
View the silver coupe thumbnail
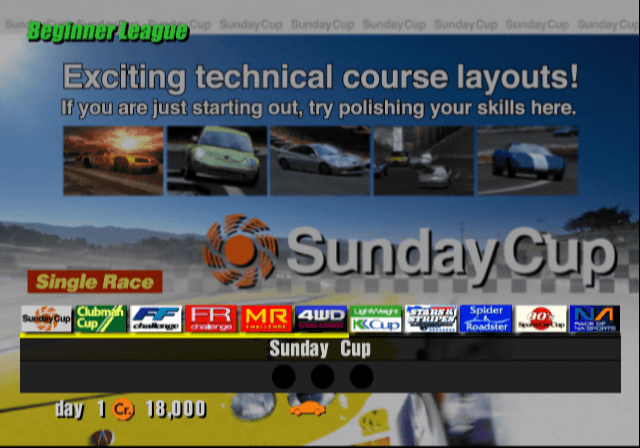coord(320,160)
